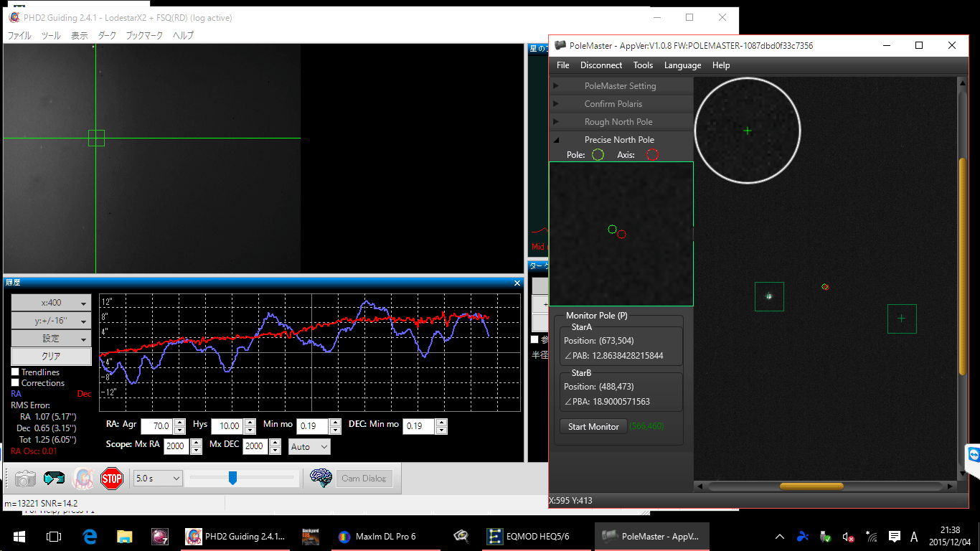Click the muted volume tray icon

[849, 536]
